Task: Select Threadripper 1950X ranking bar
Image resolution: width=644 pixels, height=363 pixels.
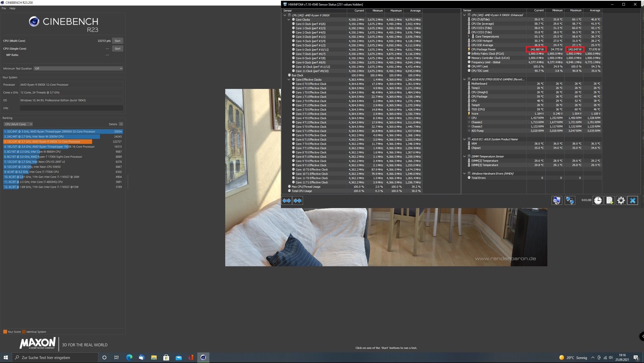Action: tap(63, 147)
